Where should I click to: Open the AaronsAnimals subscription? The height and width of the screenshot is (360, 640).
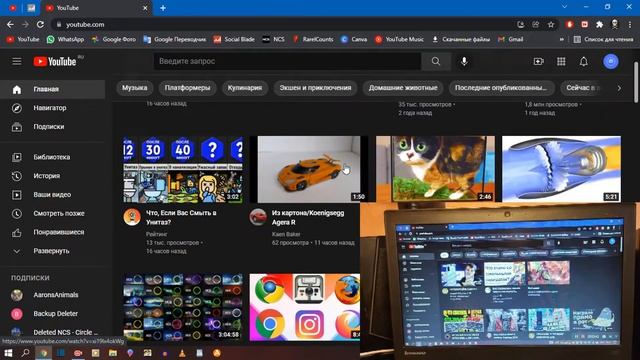coord(52,295)
